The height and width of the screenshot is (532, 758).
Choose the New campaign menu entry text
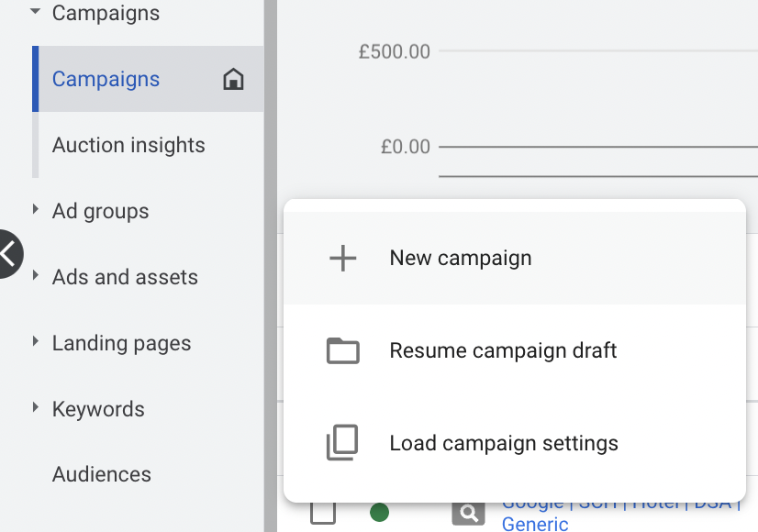461,259
